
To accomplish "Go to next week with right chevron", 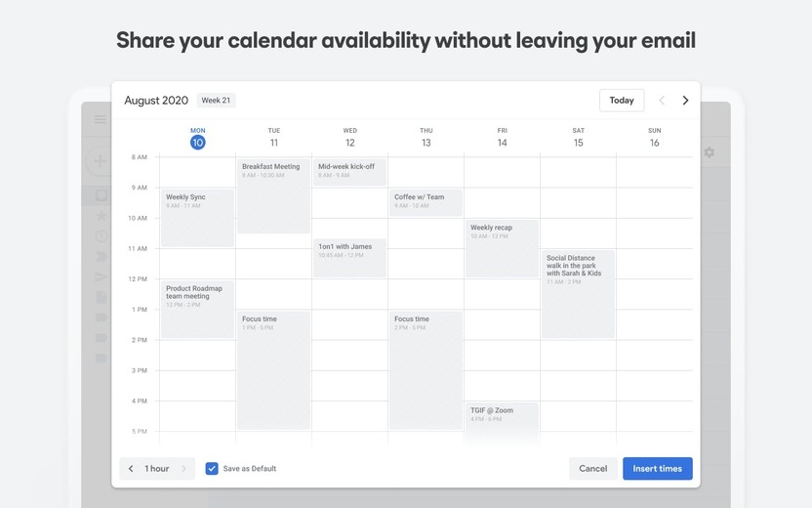I will tap(685, 101).
